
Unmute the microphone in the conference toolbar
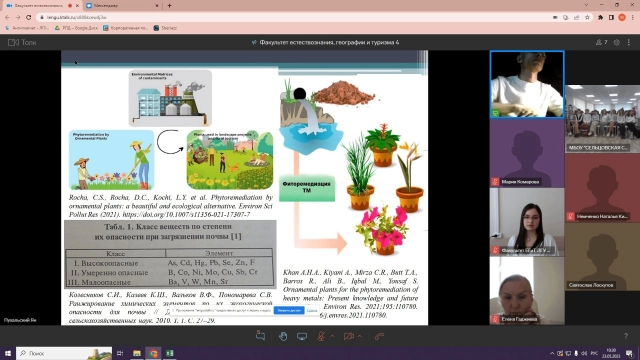(321, 336)
